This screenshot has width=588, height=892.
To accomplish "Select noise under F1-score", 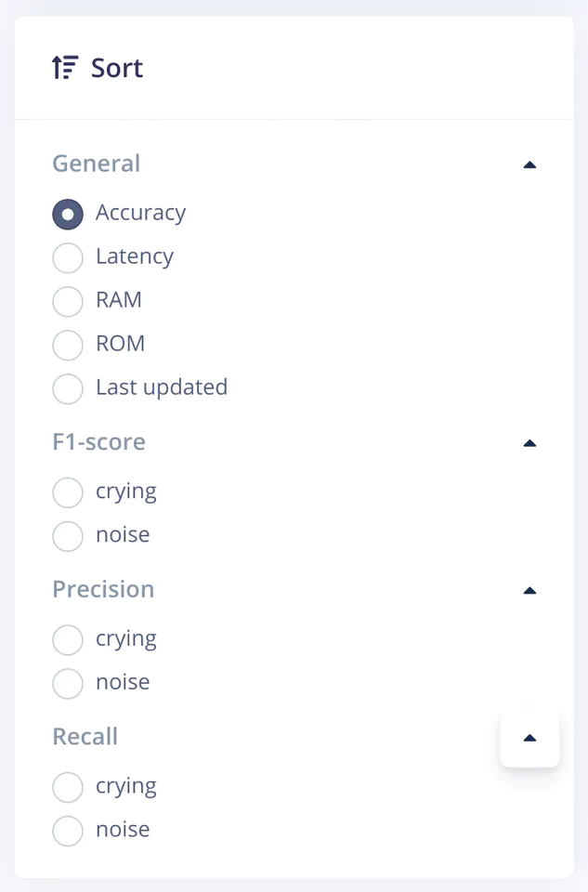I will (x=68, y=536).
